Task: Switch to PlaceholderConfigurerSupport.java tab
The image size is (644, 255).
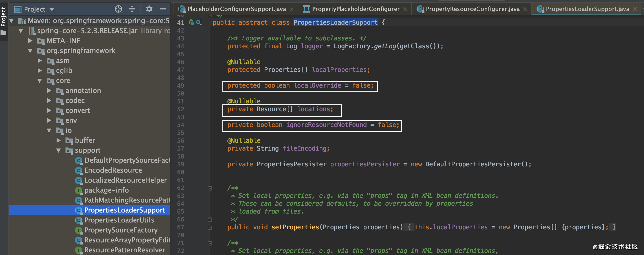Action: coord(236,9)
